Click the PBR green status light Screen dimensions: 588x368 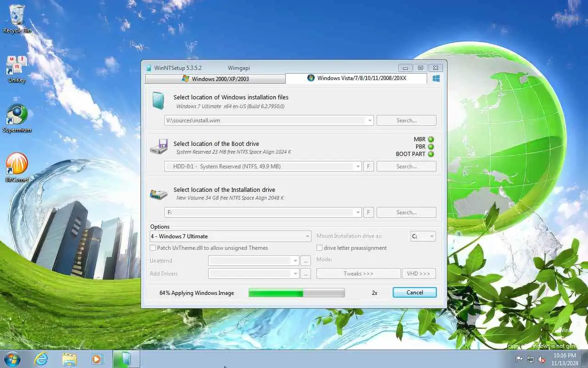tap(431, 147)
